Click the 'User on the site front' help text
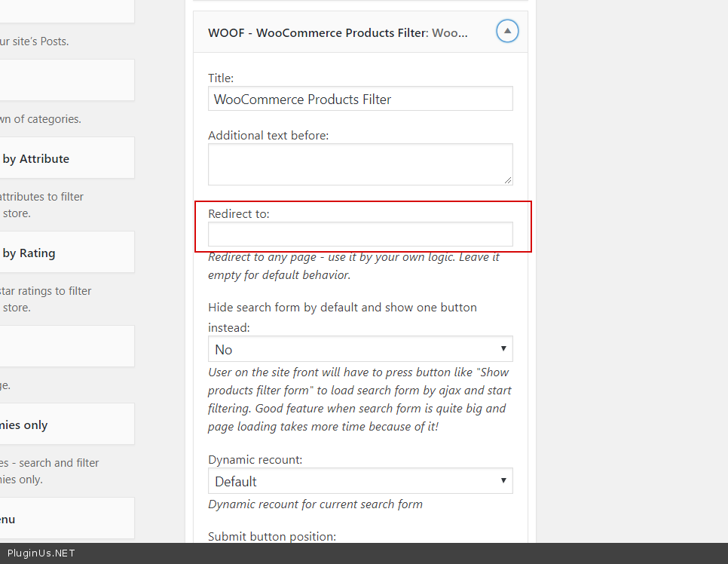The height and width of the screenshot is (564, 728). 359,399
